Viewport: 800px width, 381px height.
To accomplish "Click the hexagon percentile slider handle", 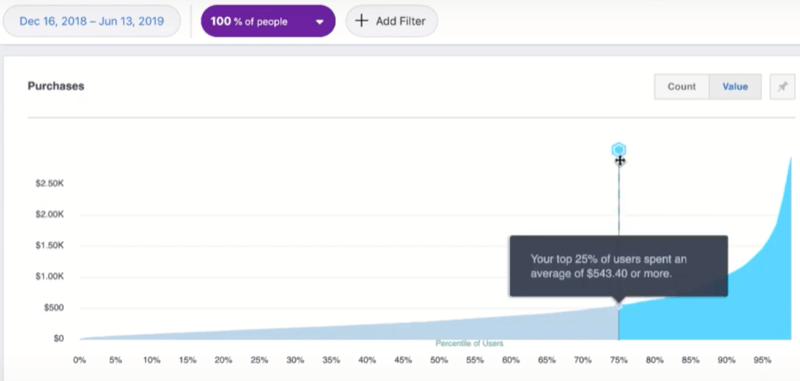I will pos(619,149).
